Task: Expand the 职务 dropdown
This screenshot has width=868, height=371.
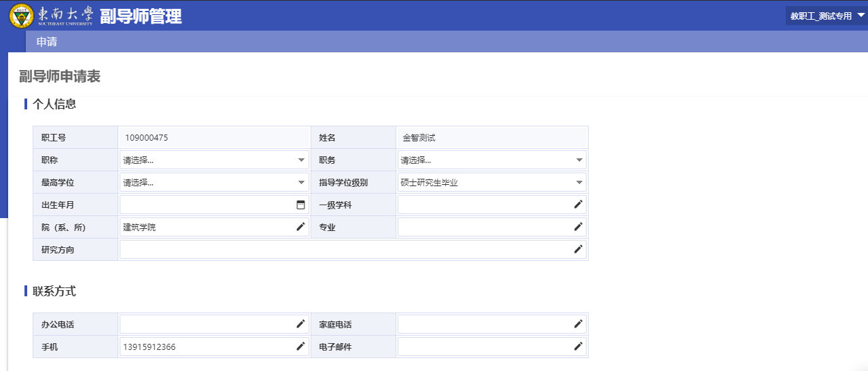Action: click(491, 160)
